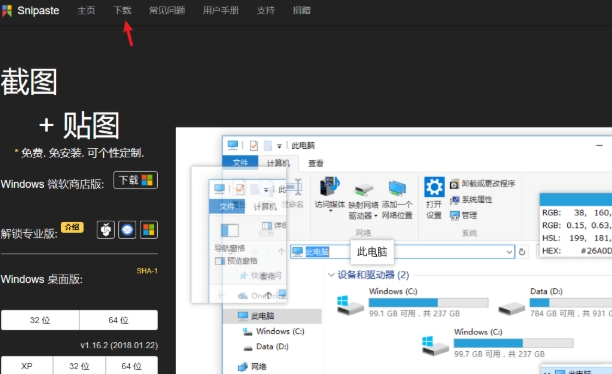
Task: Select 此电脑 in the Explorer navigation tree
Action: click(x=272, y=316)
